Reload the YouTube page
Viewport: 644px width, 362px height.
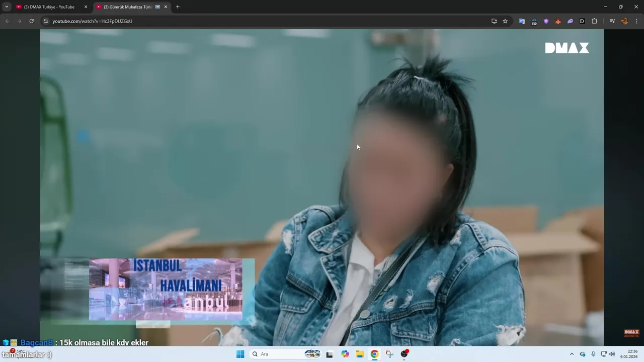[31, 21]
